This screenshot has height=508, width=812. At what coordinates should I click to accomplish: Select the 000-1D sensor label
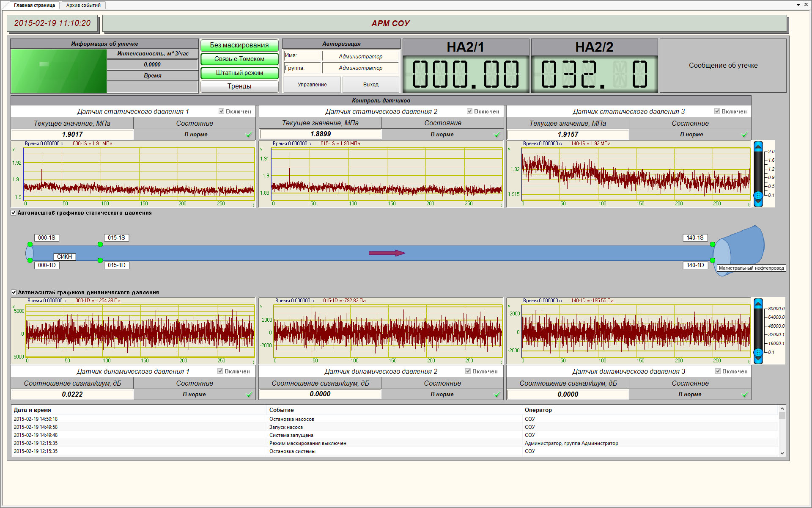click(x=47, y=265)
